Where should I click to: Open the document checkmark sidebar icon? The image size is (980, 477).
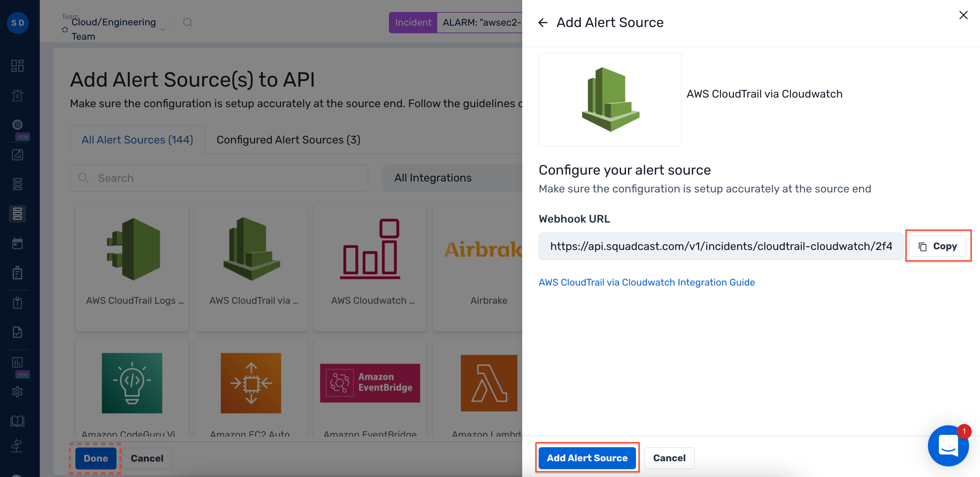[x=17, y=332]
